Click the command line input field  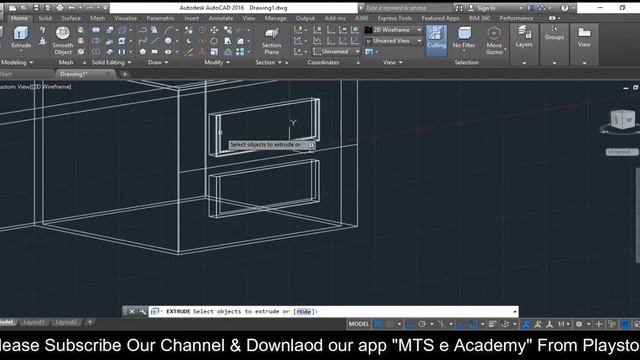click(x=333, y=311)
